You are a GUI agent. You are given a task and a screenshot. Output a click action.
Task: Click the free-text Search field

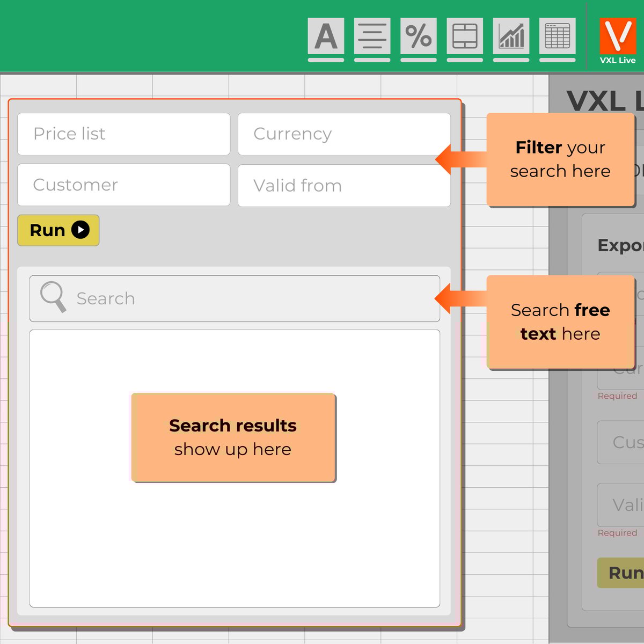click(234, 298)
